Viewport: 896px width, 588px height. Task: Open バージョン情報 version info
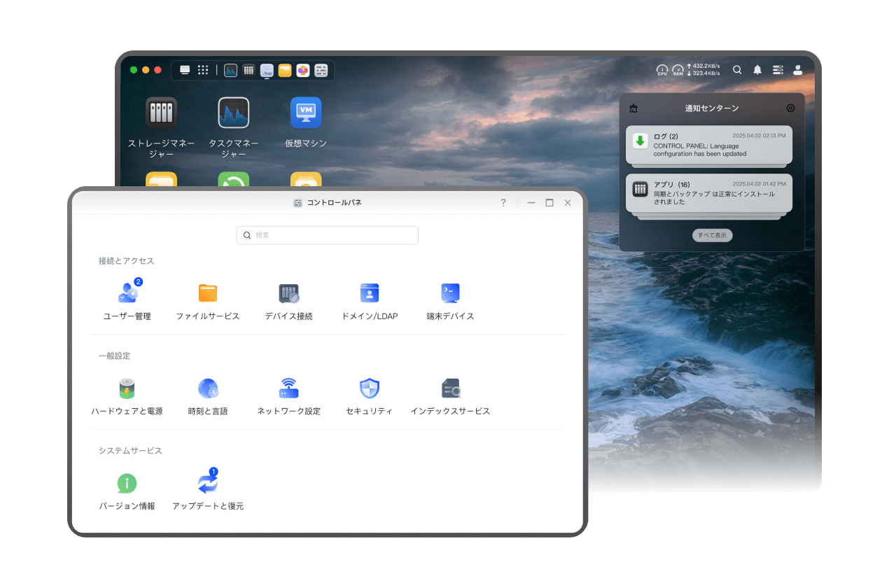pos(127,483)
